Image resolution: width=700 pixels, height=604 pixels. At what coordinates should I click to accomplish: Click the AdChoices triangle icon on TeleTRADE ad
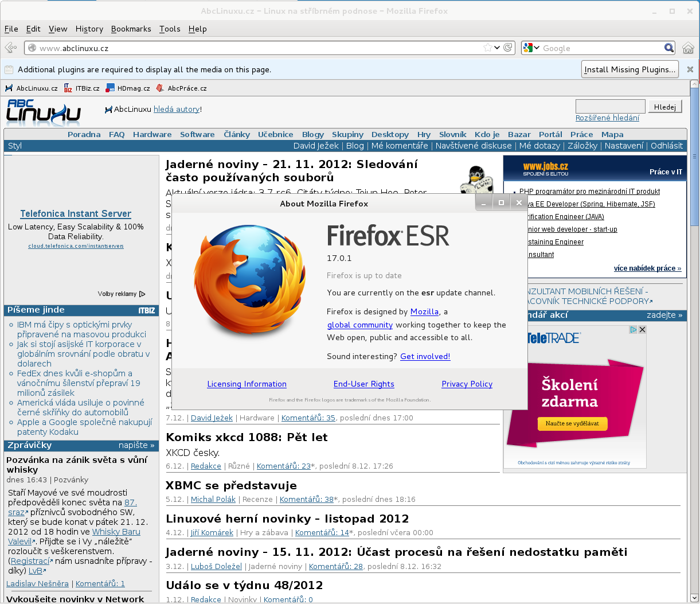point(633,330)
